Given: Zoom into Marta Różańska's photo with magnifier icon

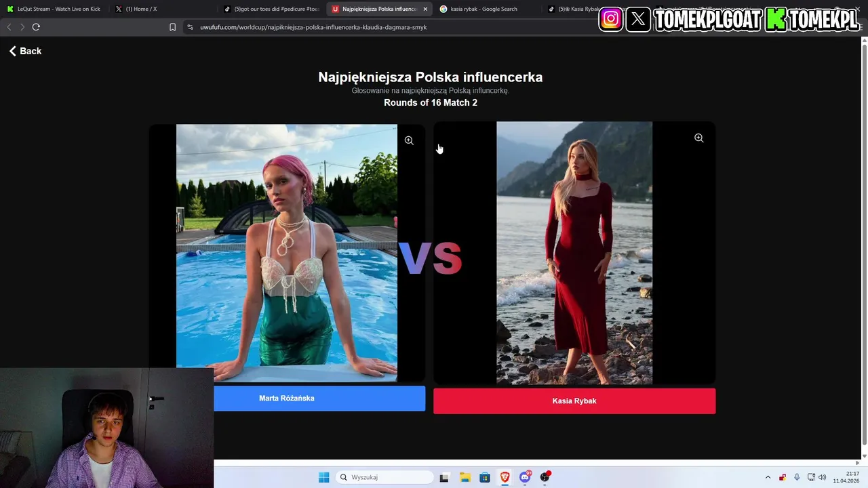Looking at the screenshot, I should (409, 140).
